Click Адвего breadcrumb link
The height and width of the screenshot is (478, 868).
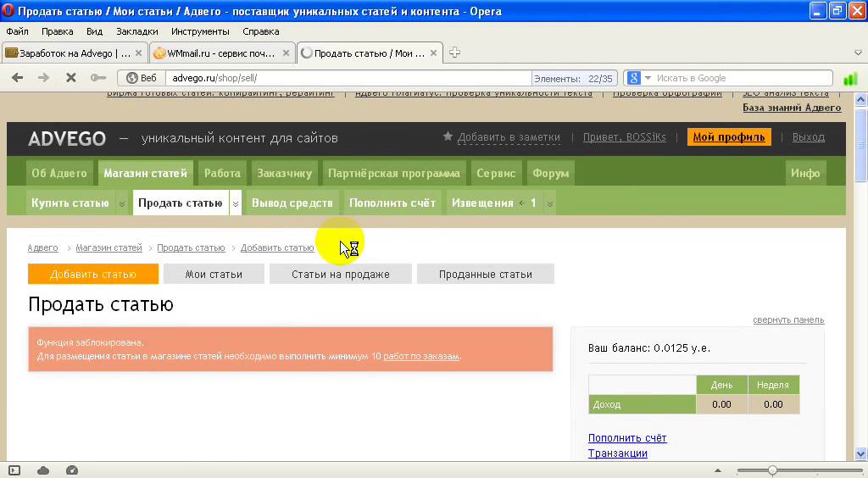click(42, 247)
